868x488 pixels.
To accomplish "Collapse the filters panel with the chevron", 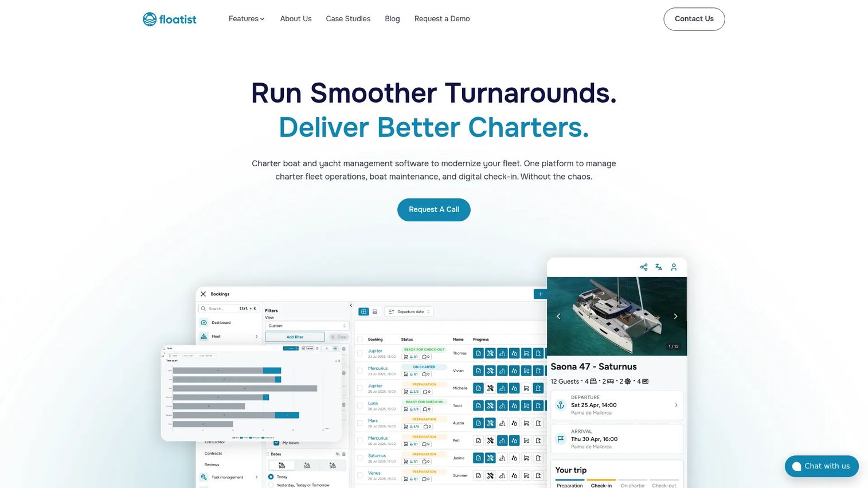I will click(351, 305).
